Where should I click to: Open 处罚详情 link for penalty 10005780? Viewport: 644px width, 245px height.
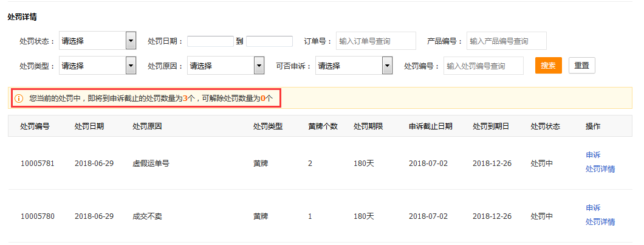point(600,222)
